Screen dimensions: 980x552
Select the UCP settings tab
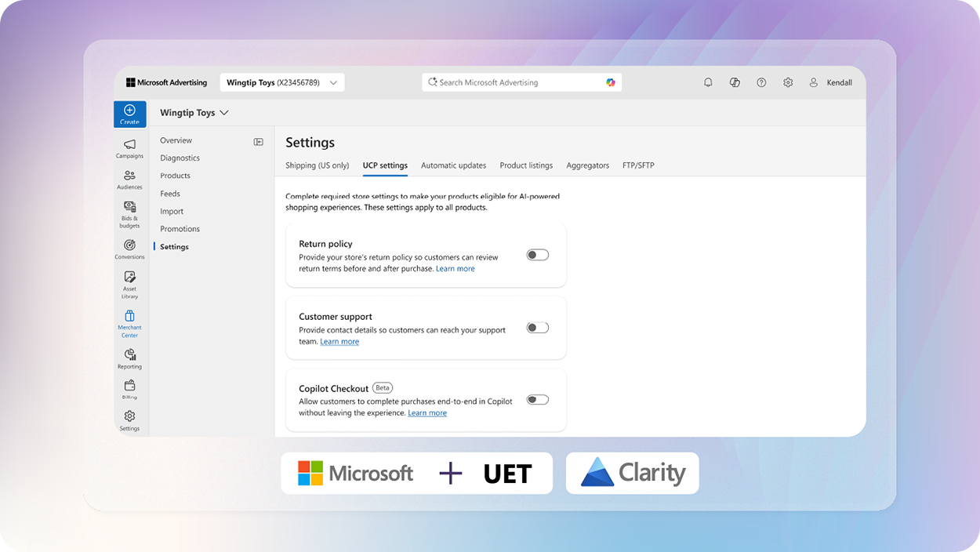(385, 165)
